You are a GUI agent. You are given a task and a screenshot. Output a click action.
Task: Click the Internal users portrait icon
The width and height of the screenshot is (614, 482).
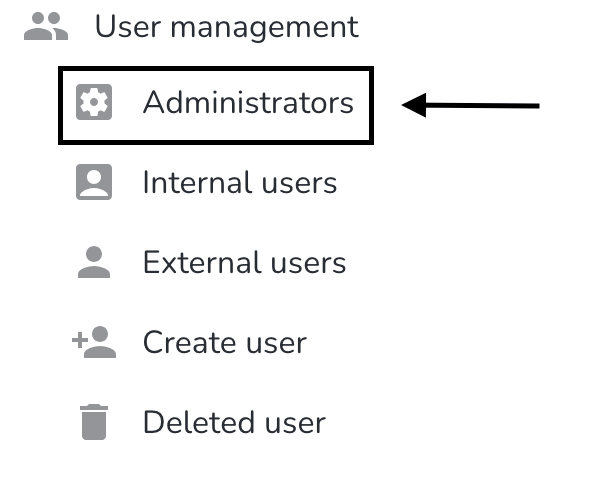coord(94,182)
